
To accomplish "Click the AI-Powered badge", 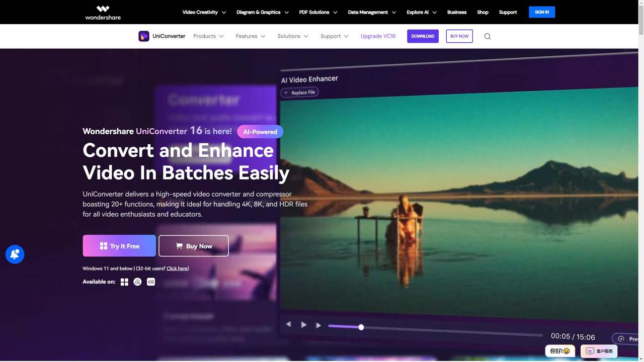I will click(260, 132).
